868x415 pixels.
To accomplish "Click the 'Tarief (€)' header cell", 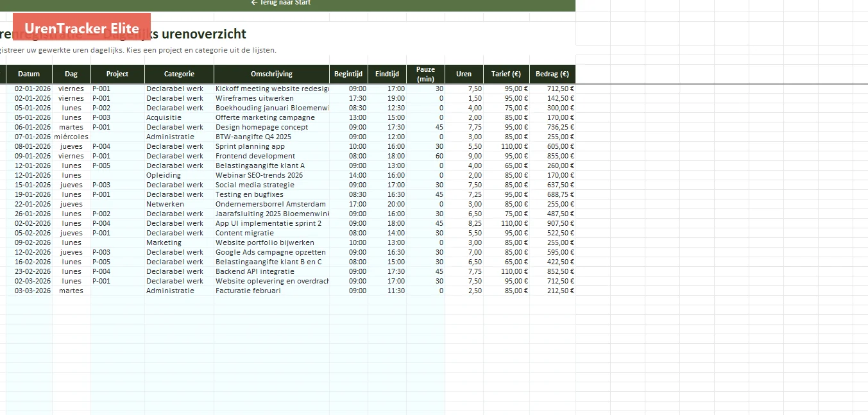I will 506,74.
